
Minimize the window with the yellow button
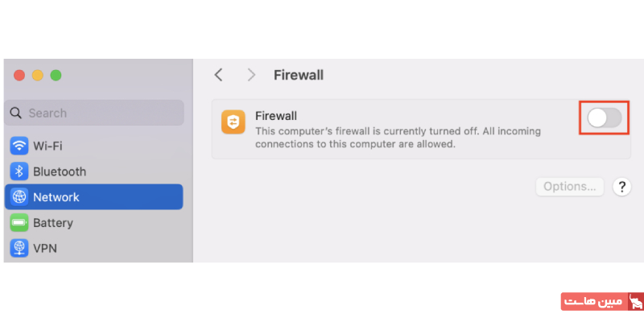coord(37,75)
